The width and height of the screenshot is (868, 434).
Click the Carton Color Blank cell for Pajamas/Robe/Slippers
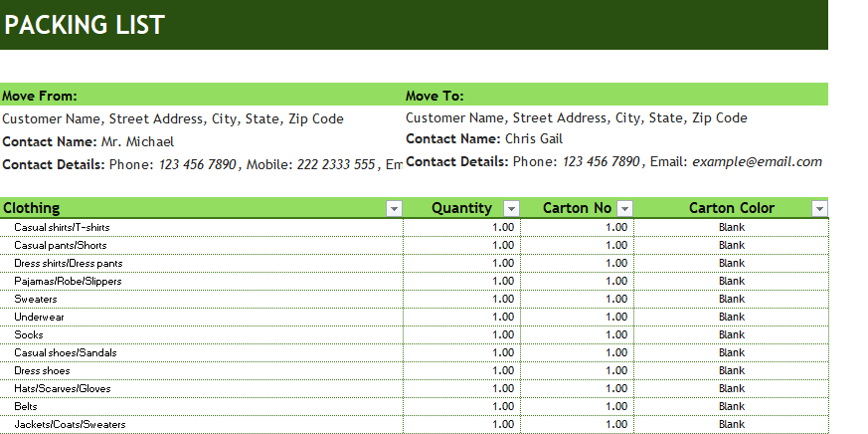(731, 281)
